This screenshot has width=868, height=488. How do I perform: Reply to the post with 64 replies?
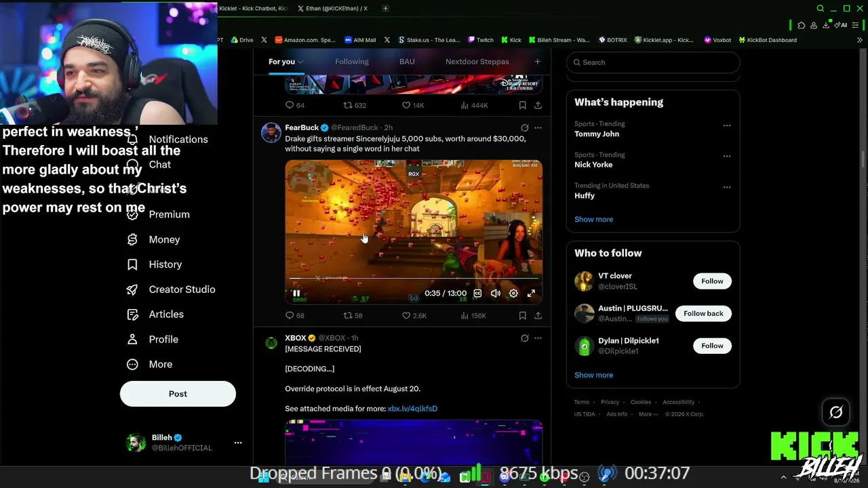tap(295, 106)
